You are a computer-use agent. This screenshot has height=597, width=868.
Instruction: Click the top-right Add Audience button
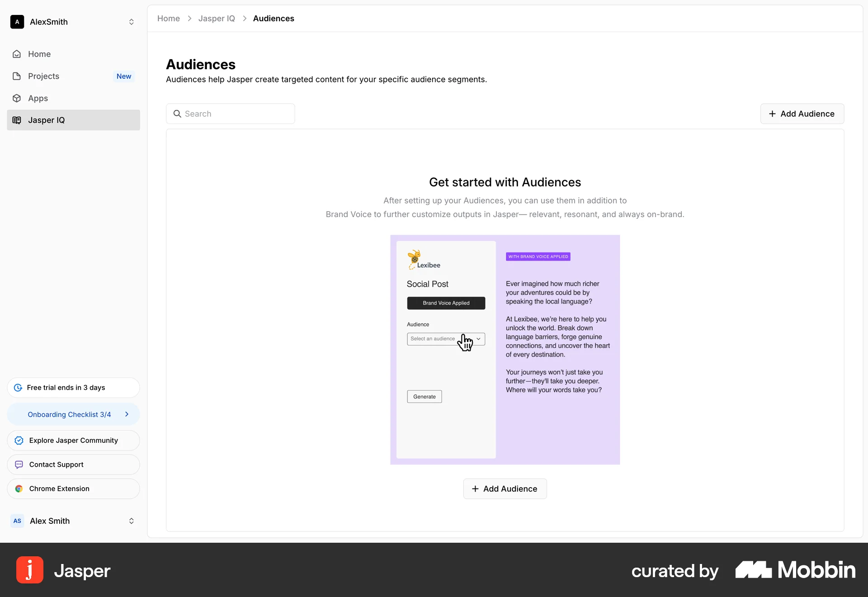[x=802, y=114]
